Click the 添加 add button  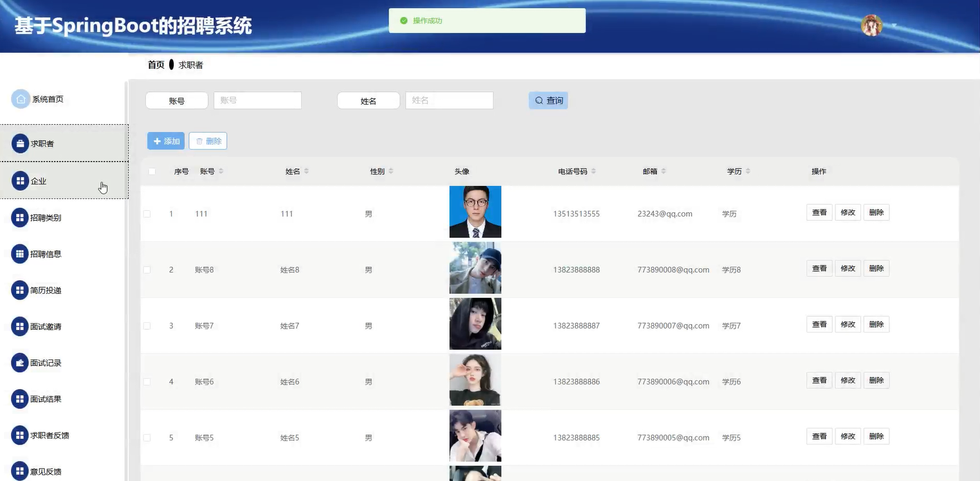pos(166,141)
